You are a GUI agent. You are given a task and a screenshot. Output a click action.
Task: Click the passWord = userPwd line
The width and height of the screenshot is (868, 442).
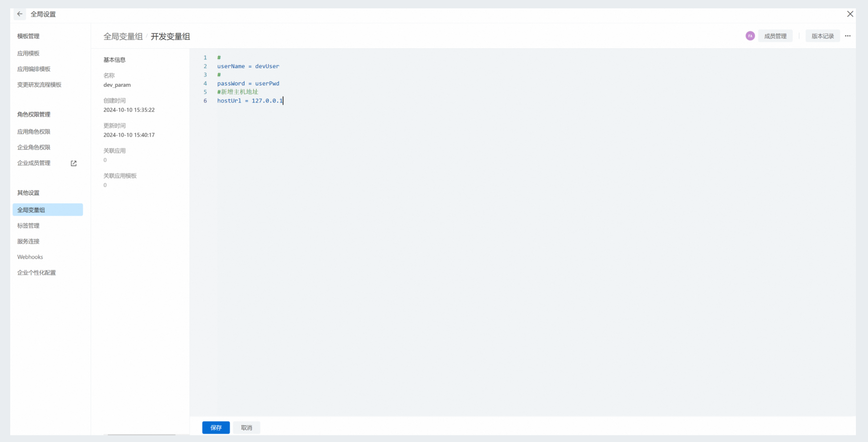(248, 84)
